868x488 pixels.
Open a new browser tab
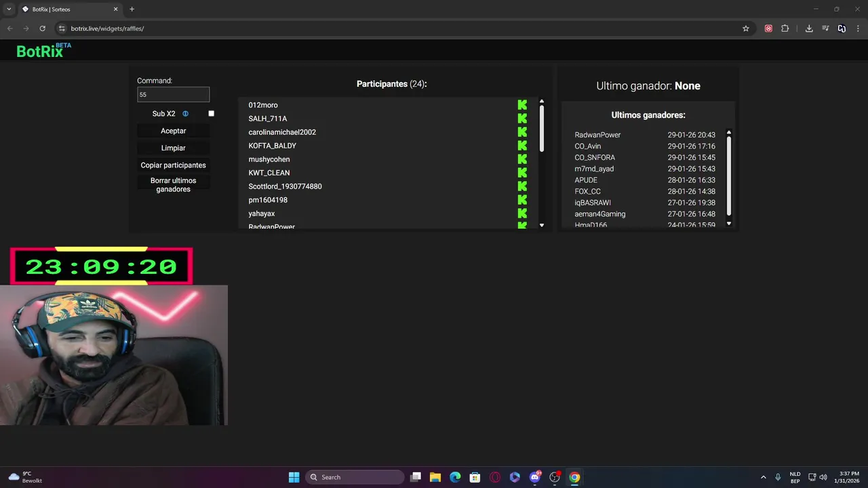[132, 9]
